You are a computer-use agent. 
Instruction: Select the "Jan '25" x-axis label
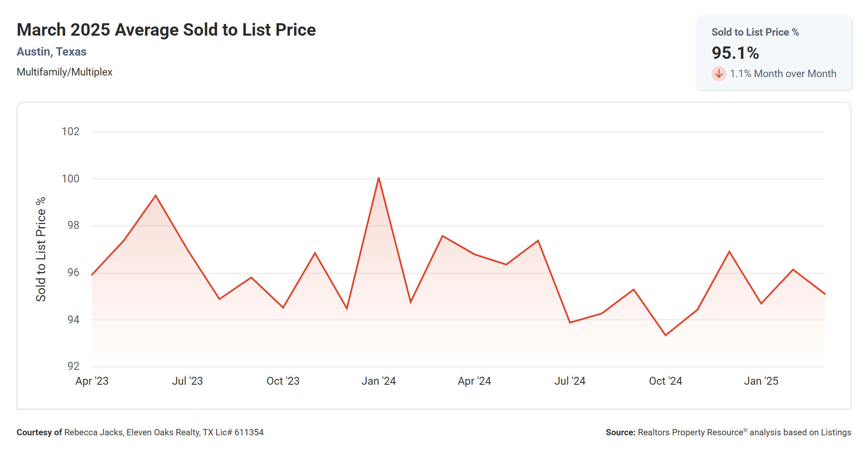[x=761, y=381]
